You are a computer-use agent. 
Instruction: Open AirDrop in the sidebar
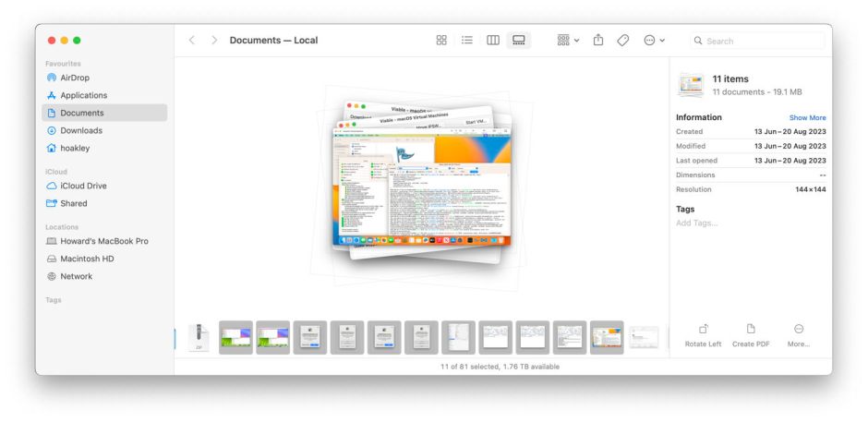coord(75,78)
